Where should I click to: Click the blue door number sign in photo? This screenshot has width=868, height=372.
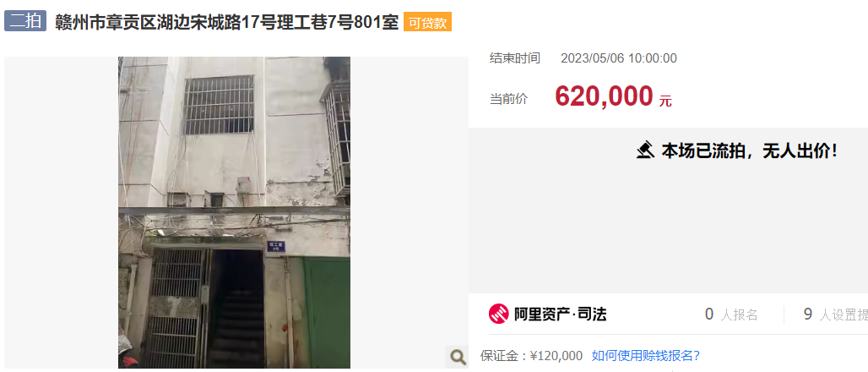(x=276, y=245)
